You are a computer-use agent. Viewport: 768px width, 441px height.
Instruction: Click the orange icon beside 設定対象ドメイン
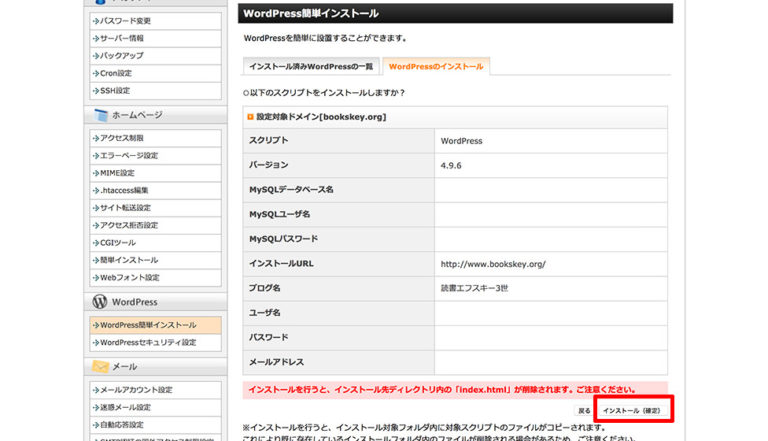point(250,117)
